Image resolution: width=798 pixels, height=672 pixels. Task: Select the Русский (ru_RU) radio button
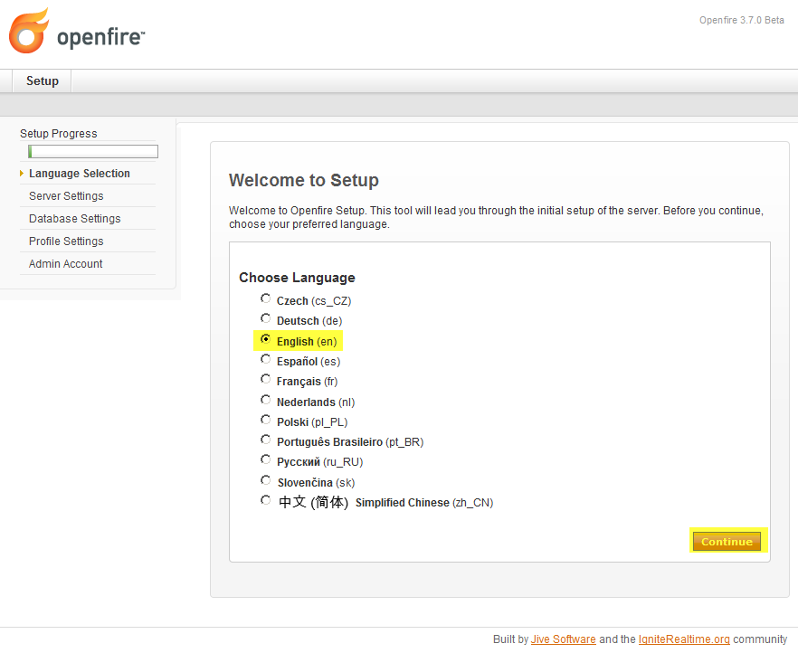click(265, 459)
